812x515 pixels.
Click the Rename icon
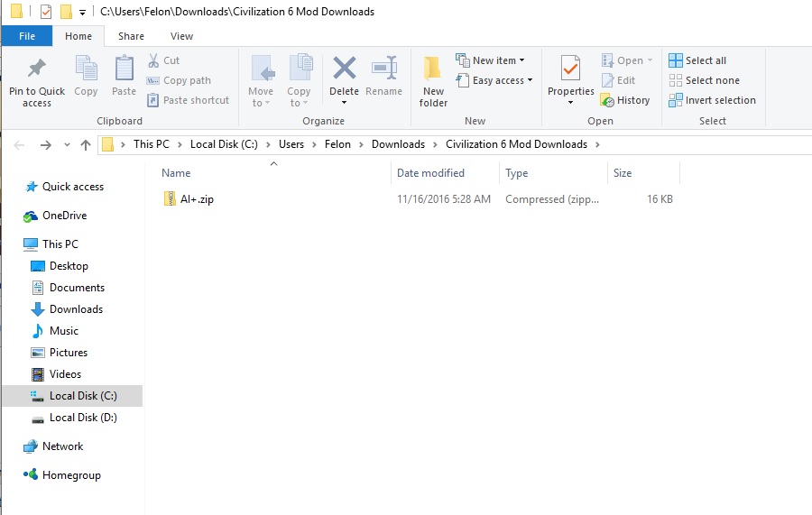pyautogui.click(x=384, y=68)
